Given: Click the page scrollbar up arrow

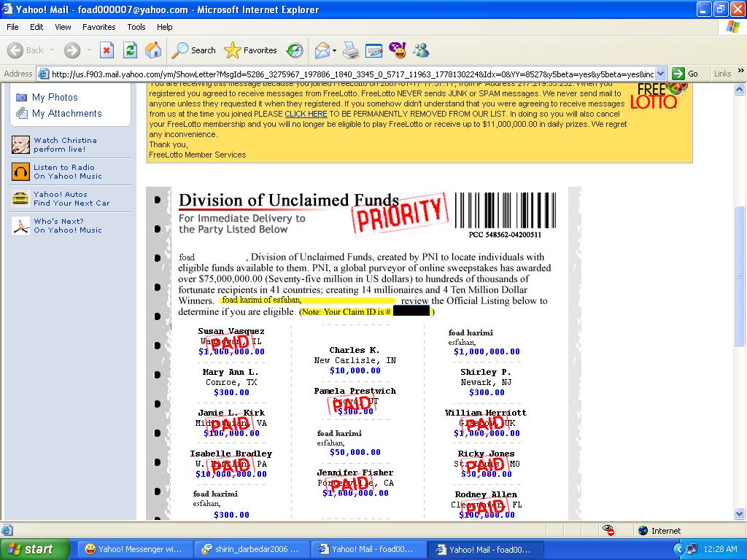Looking at the screenshot, I should (x=740, y=89).
